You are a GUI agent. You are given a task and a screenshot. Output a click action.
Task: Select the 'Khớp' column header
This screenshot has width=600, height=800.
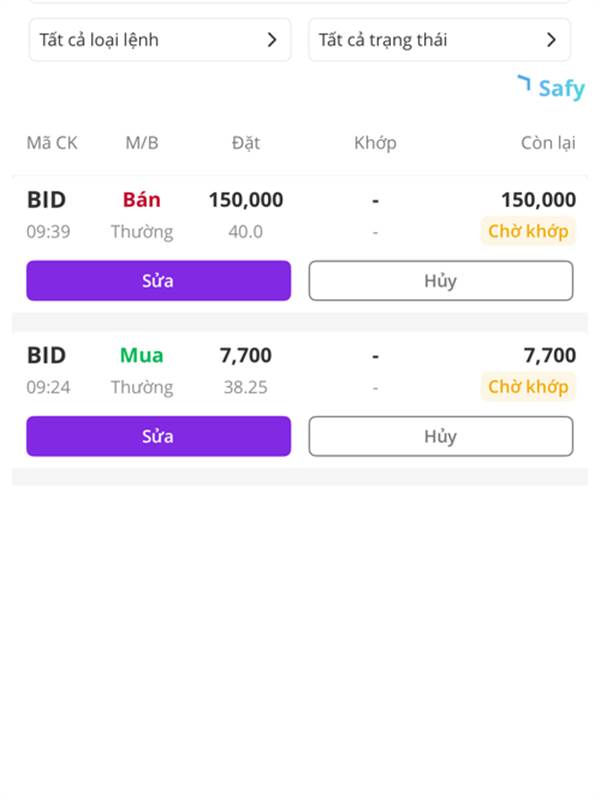(375, 143)
